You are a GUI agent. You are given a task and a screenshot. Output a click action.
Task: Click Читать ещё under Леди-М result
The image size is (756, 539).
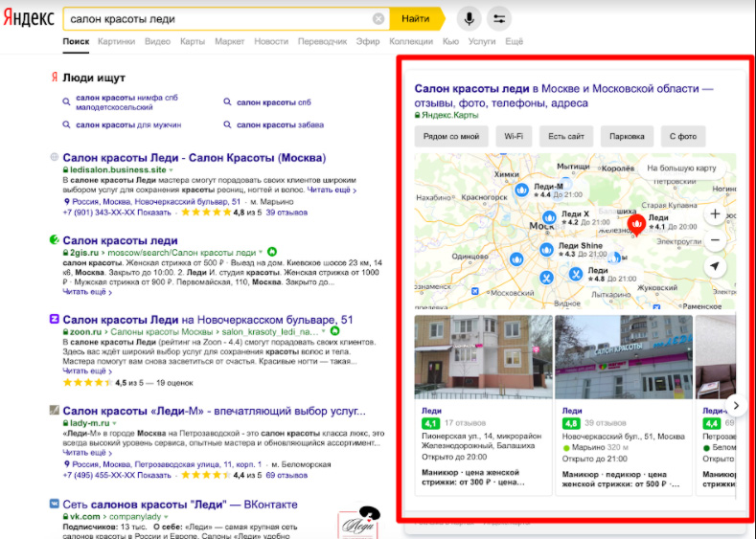(x=87, y=453)
